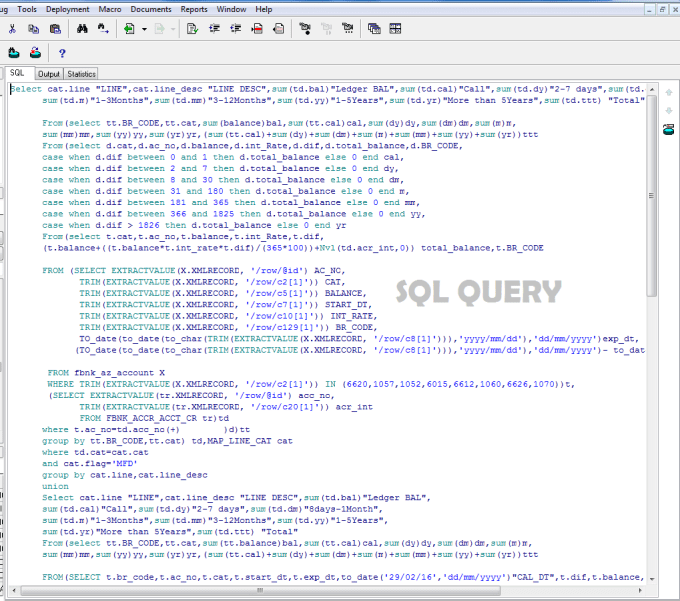Minimize the child SQL window
The height and width of the screenshot is (601, 680).
click(649, 9)
